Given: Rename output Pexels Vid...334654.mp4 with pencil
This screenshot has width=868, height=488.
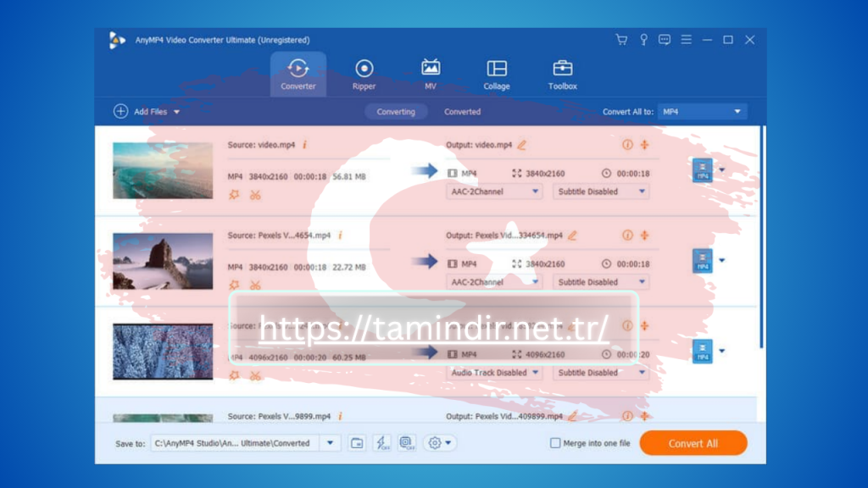Looking at the screenshot, I should [572, 236].
